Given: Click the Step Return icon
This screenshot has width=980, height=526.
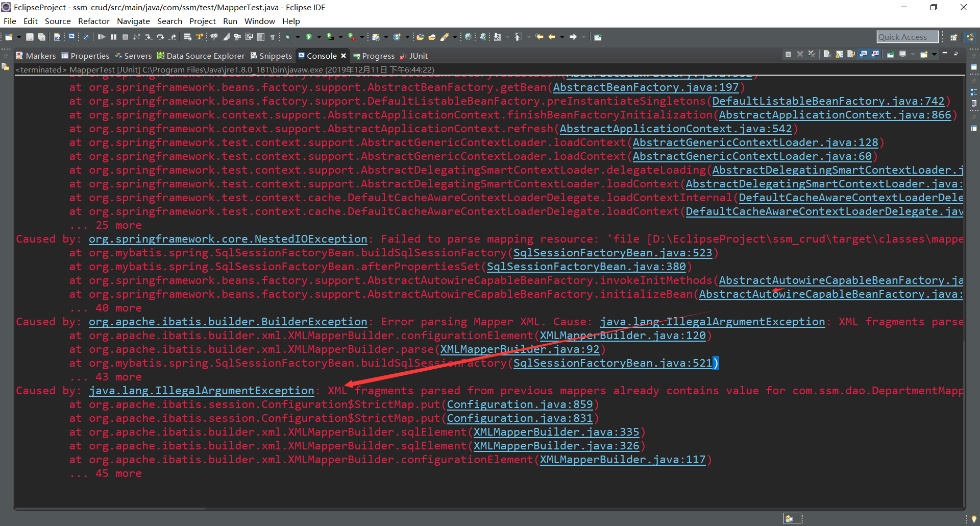Looking at the screenshot, I should (173, 37).
